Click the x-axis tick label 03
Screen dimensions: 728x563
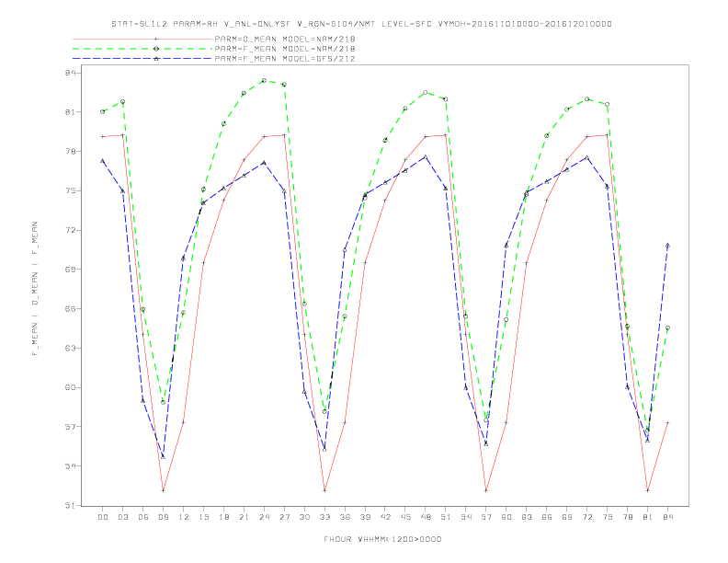122,517
